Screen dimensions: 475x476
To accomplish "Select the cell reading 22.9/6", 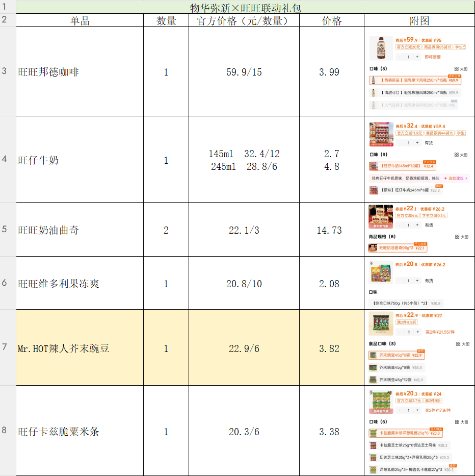I will [x=244, y=347].
